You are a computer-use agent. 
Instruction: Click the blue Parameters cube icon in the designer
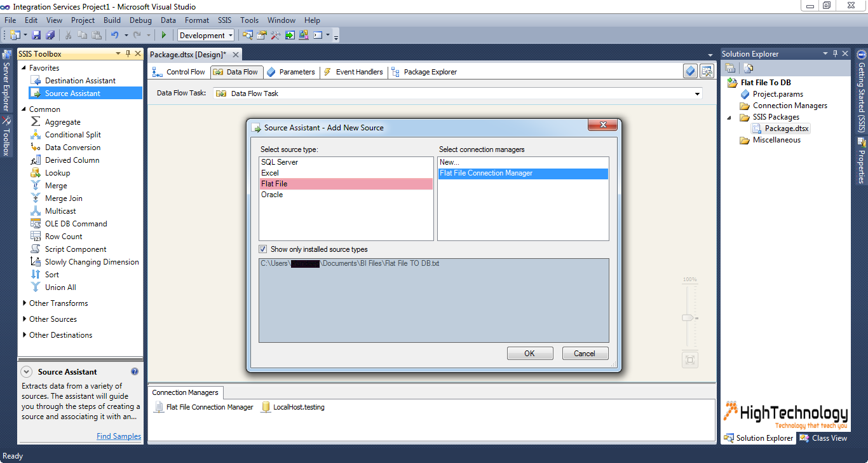[691, 71]
